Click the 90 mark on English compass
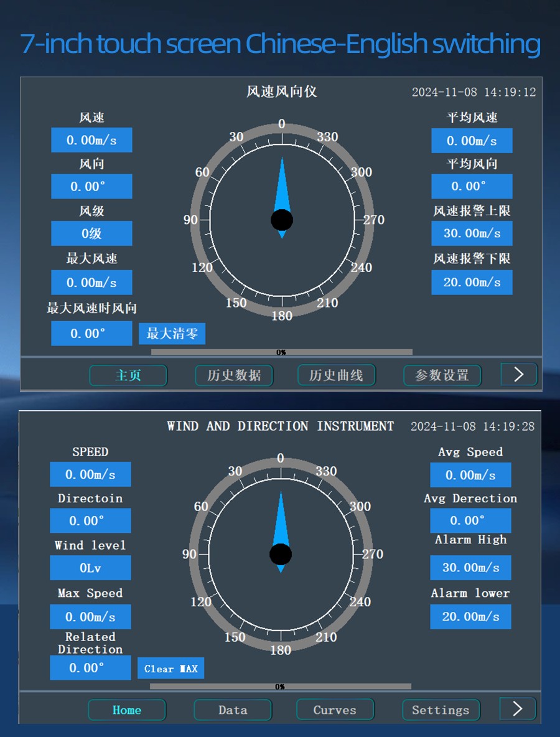This screenshot has width=560, height=737. pyautogui.click(x=189, y=554)
